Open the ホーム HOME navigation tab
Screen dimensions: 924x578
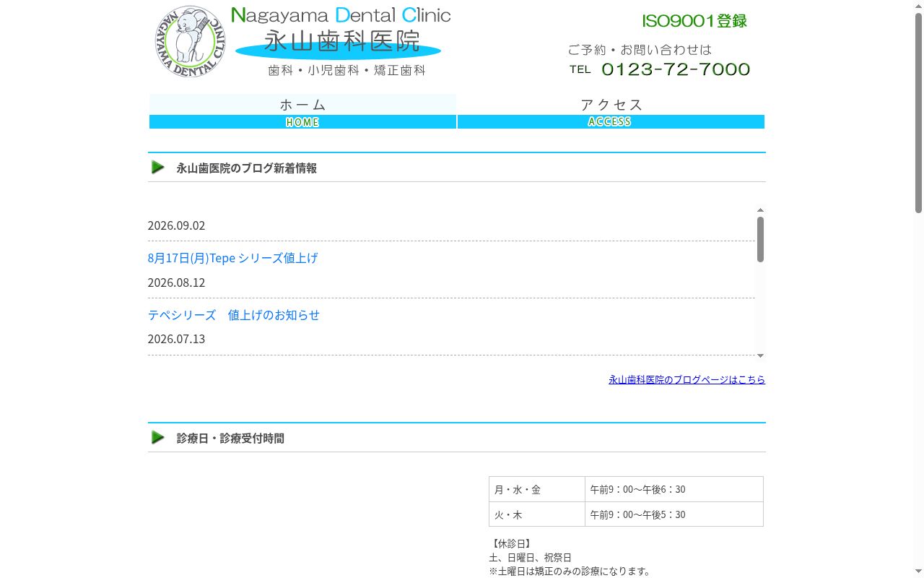pyautogui.click(x=302, y=112)
